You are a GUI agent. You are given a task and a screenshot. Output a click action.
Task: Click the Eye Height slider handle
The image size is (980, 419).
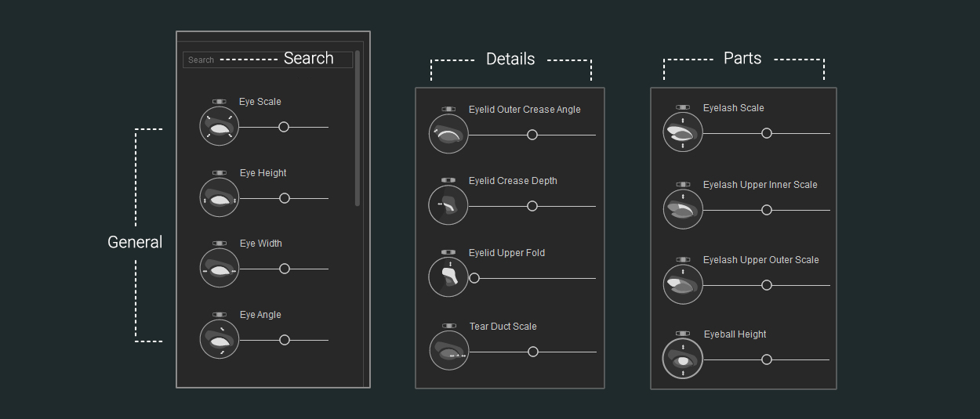point(285,198)
